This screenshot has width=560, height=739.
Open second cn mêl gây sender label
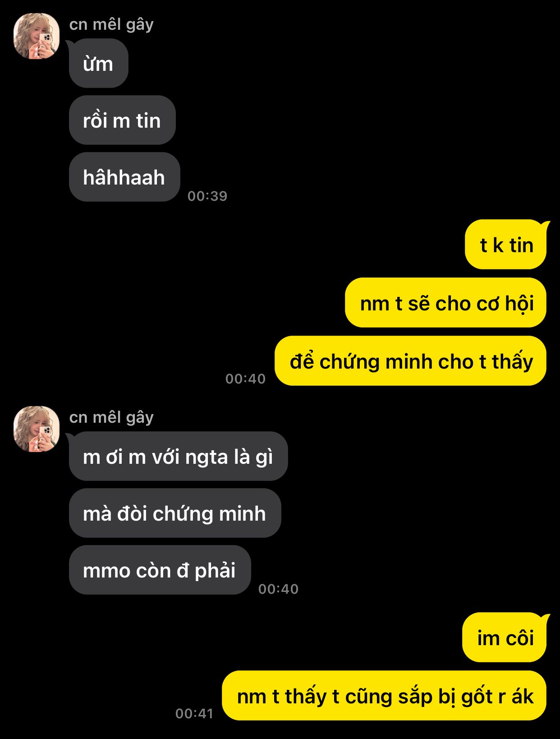click(x=111, y=418)
